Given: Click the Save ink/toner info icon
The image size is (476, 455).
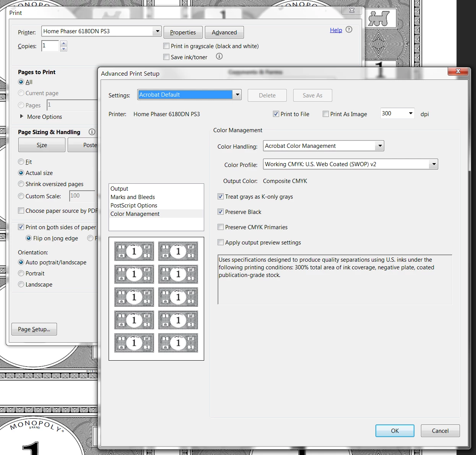Looking at the screenshot, I should point(219,56).
